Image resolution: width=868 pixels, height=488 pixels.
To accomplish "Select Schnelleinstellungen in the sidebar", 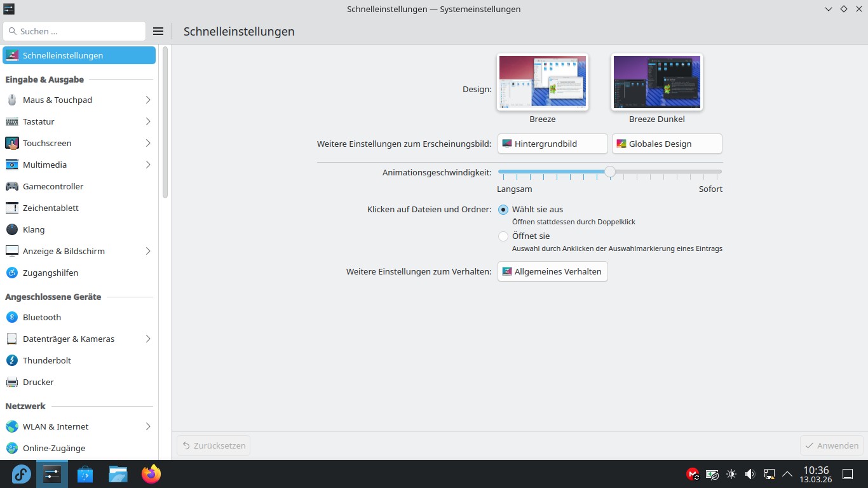I will pos(79,55).
